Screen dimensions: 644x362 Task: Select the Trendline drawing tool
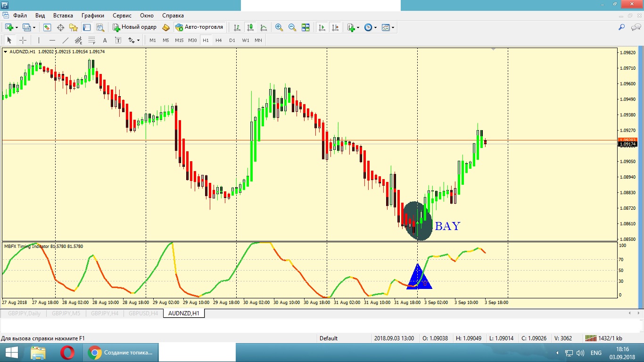click(66, 41)
